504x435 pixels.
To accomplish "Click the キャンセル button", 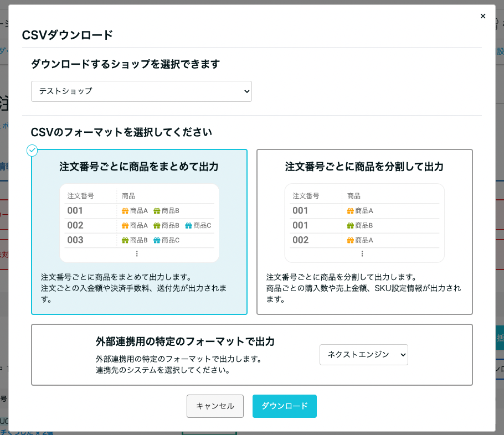I will (215, 406).
